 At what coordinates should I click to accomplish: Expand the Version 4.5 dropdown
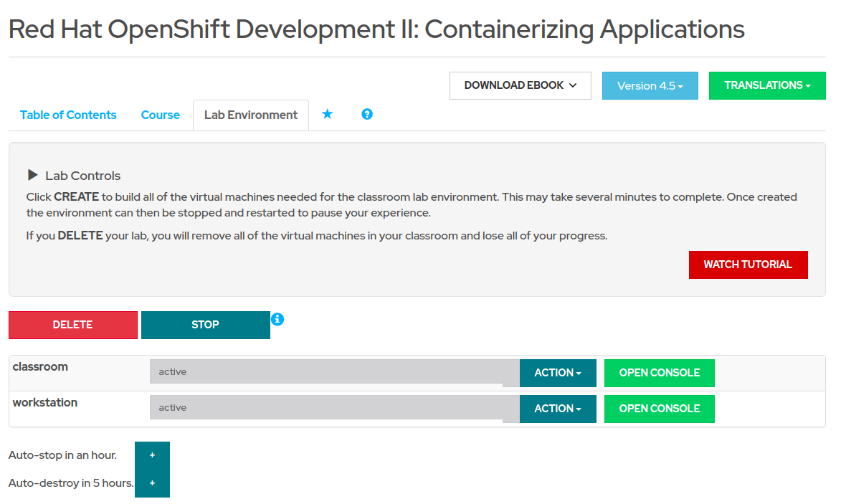pyautogui.click(x=650, y=85)
